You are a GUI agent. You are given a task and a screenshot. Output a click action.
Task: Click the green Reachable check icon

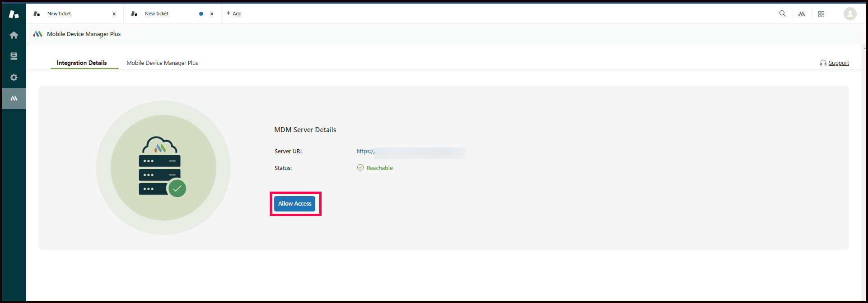click(x=360, y=167)
